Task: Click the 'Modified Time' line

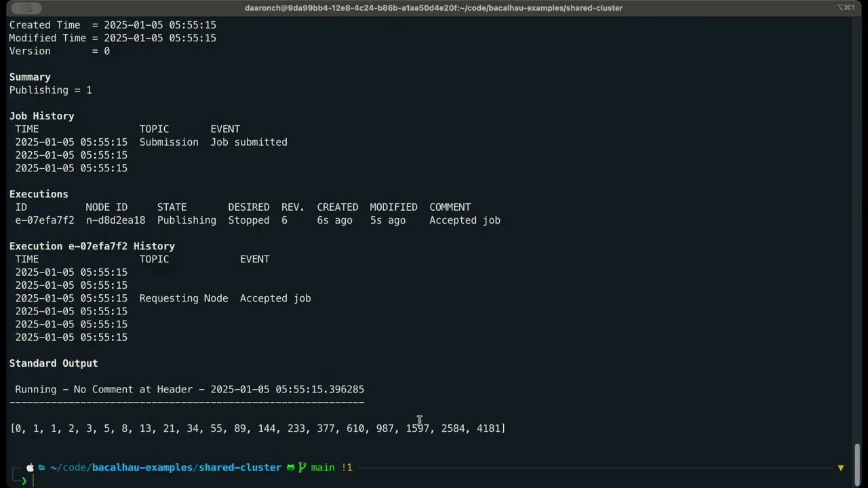Action: [x=113, y=38]
